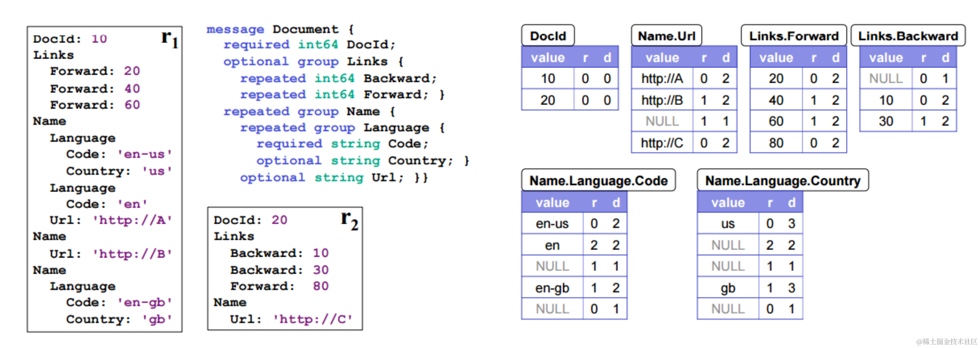Click the "optional string Url;" schema line
The width and height of the screenshot is (980, 348).
pyautogui.click(x=322, y=177)
